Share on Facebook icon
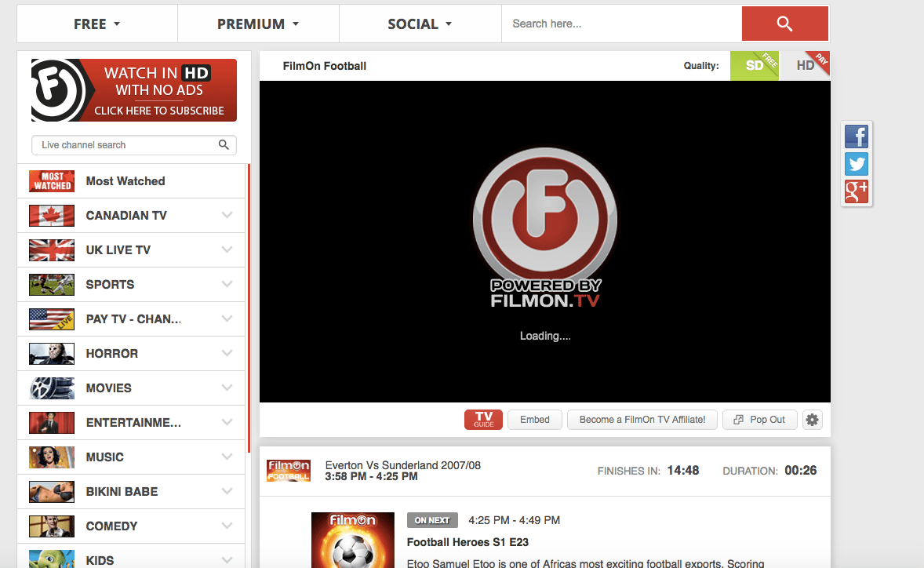 point(857,136)
